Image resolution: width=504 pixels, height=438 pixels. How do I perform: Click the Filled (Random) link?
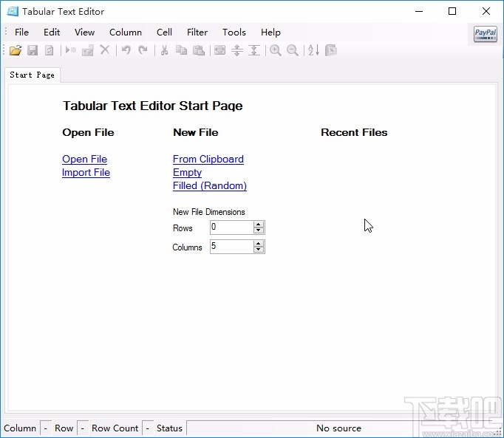click(210, 185)
